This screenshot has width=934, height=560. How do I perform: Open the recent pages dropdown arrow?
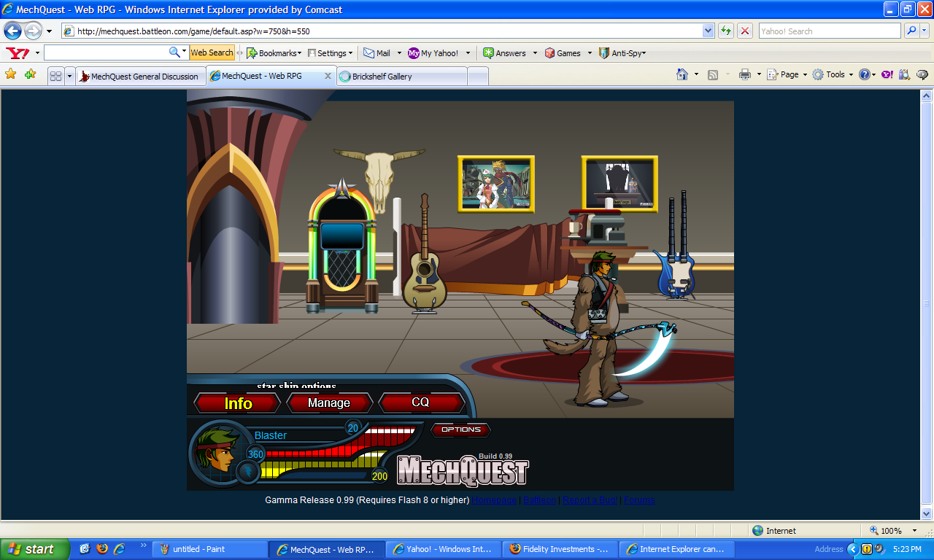pos(49,31)
